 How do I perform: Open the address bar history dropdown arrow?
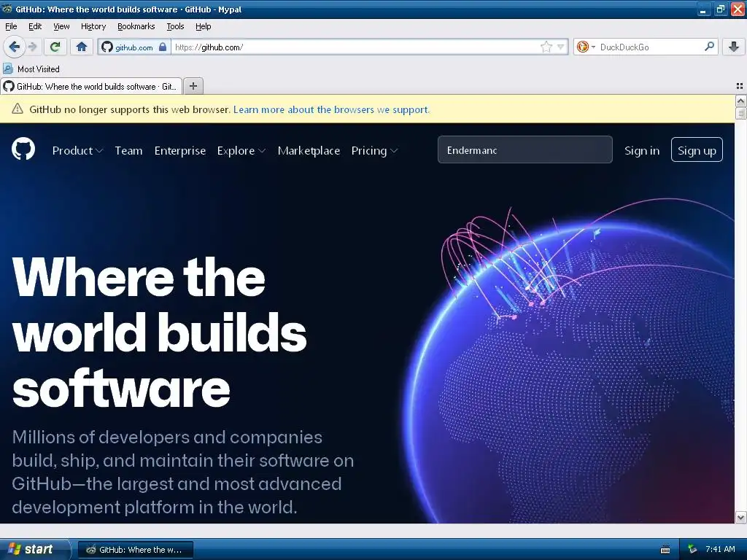point(561,47)
